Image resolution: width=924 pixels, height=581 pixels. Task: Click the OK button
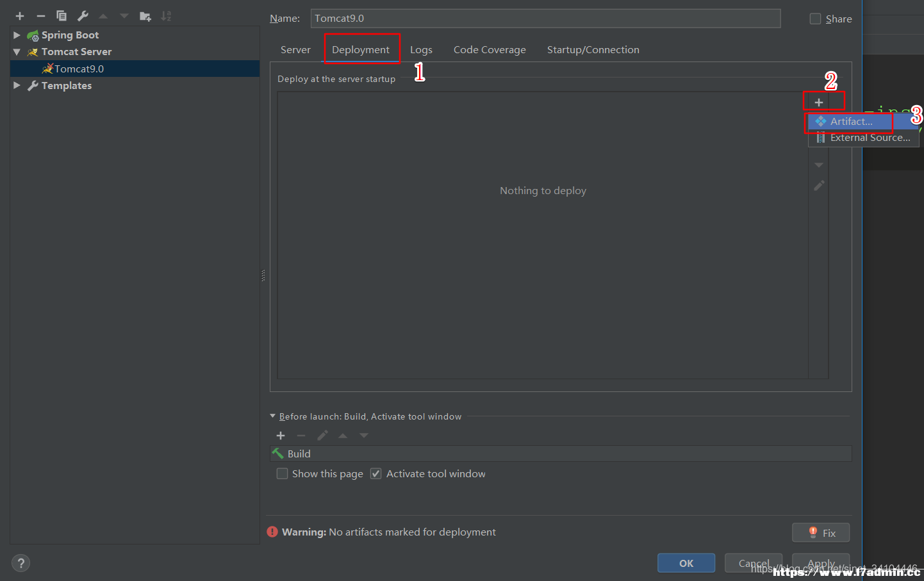686,563
